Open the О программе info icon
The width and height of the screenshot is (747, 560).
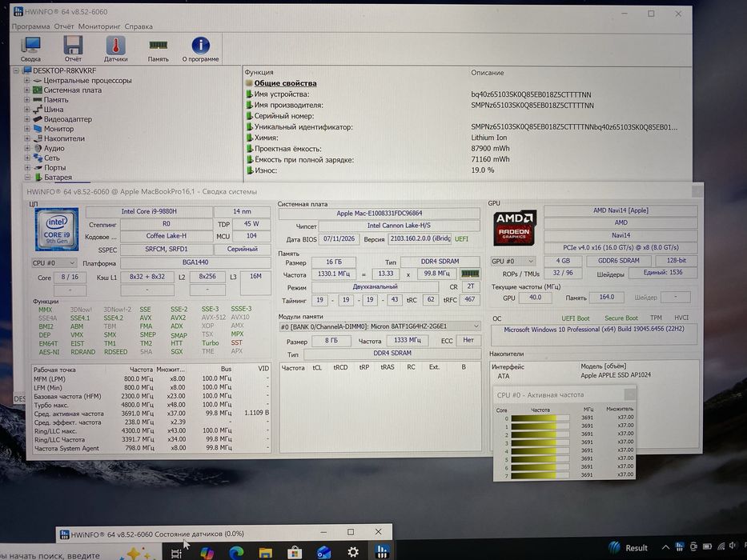[201, 49]
